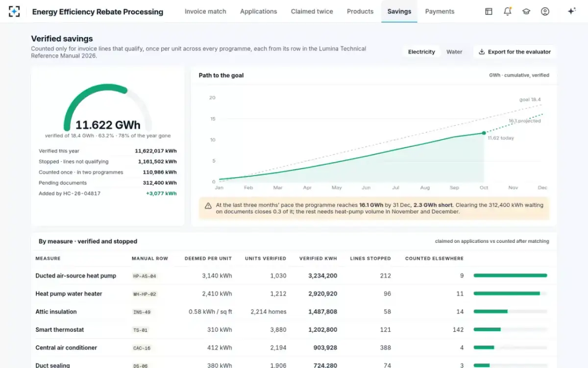The image size is (588, 368).
Task: Click the 11.62 today chart marker
Action: pos(484,133)
